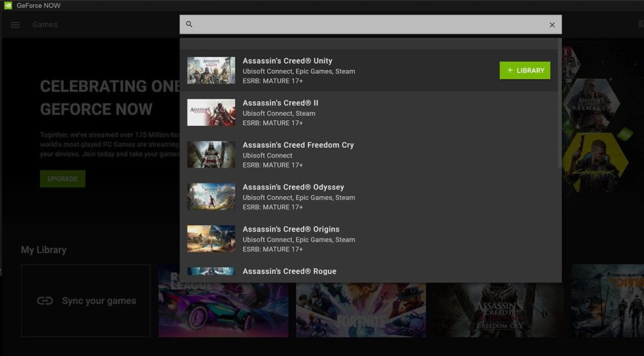Click ESRB rating under Assassin's Creed Origins
This screenshot has height=356, width=644.
pos(273,249)
